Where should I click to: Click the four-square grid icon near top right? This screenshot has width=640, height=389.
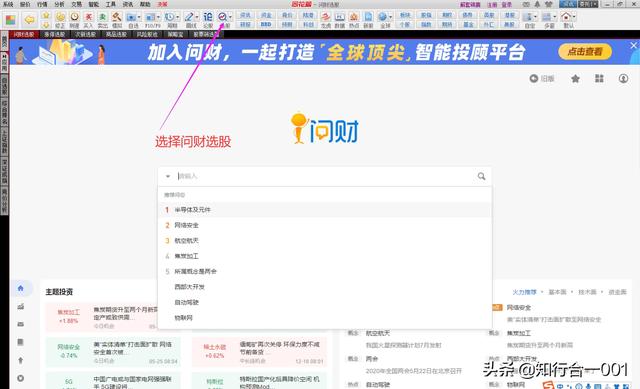coord(599,78)
